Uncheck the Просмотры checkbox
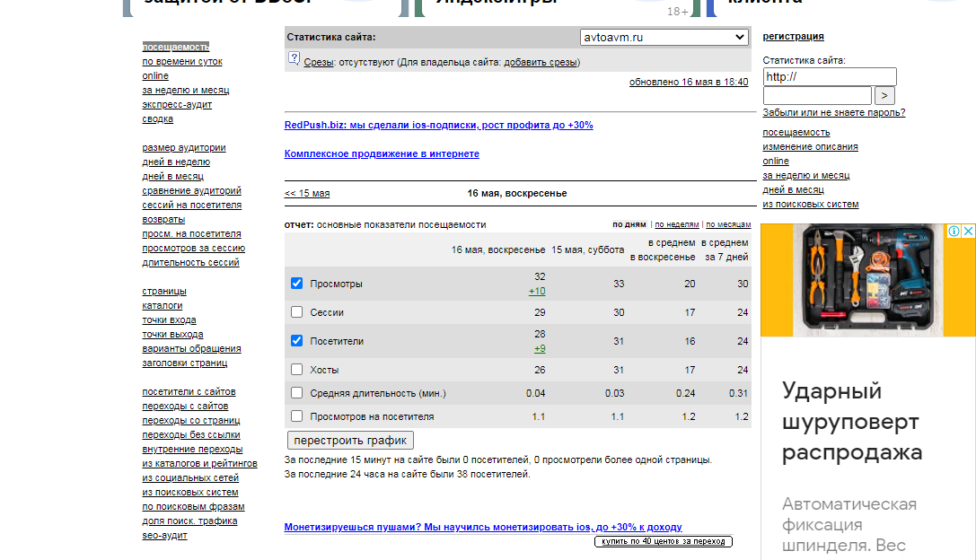Image resolution: width=976 pixels, height=560 pixels. (297, 283)
